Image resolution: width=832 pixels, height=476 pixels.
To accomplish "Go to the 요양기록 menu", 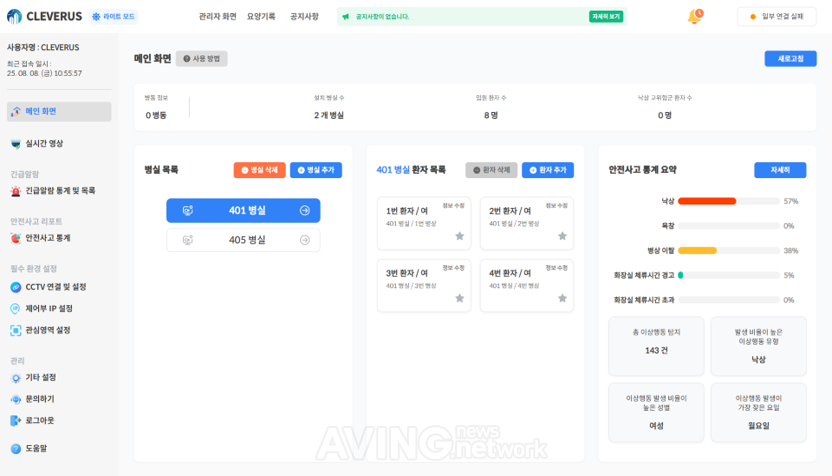I will [x=261, y=17].
